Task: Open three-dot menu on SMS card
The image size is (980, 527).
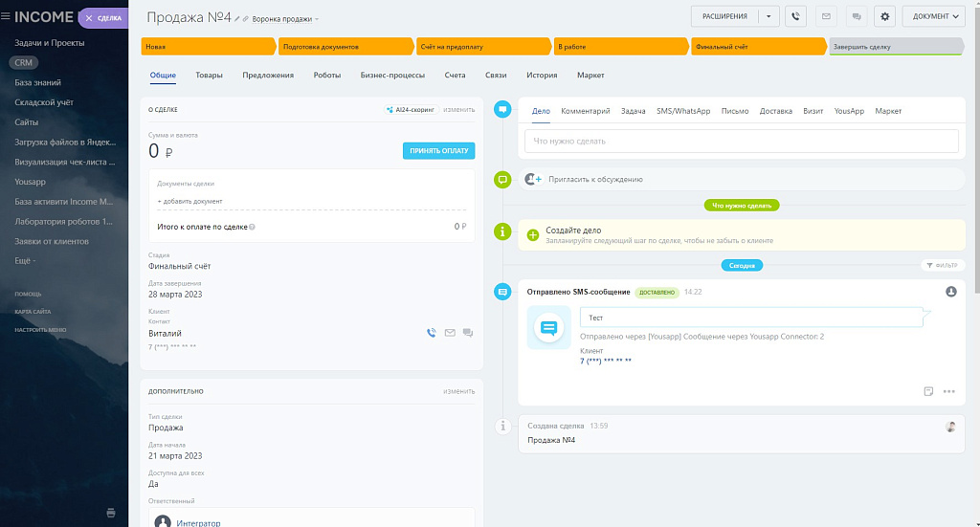Action: coord(949,391)
